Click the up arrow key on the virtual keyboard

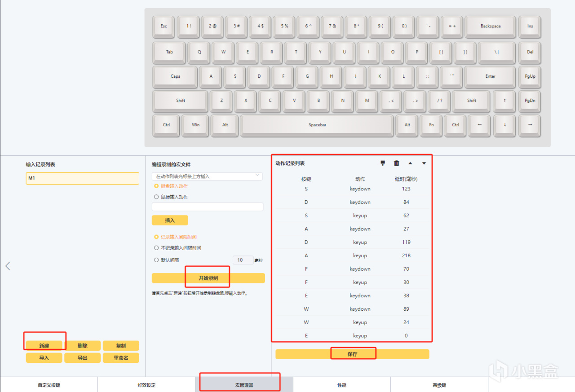tap(505, 101)
